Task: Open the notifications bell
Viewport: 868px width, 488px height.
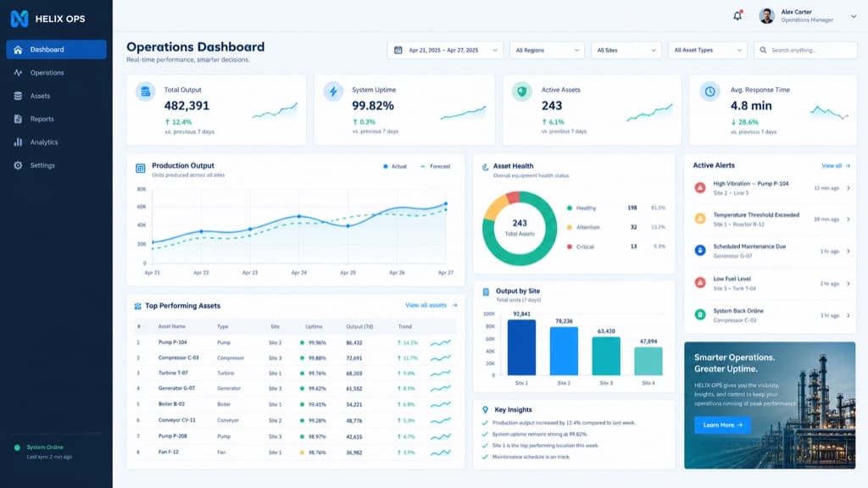Action: pos(737,15)
